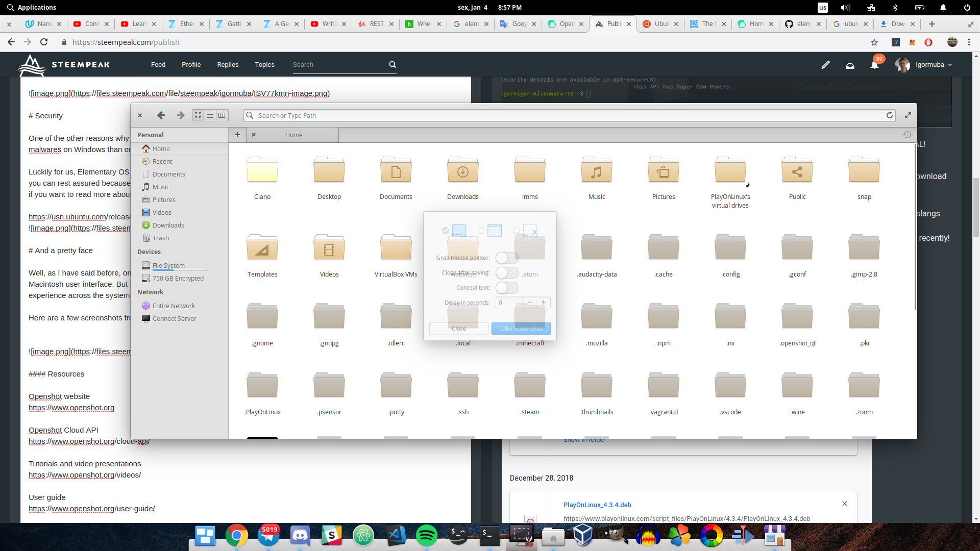Click the reload icon in path bar
The height and width of the screenshot is (551, 980).
click(x=890, y=115)
